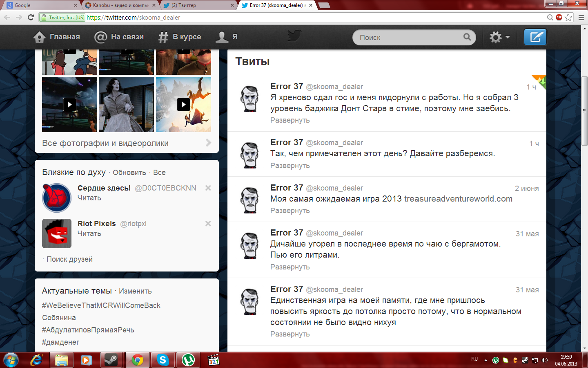Expand the treasureadventureworld tweet
588x368 pixels.
(290, 211)
